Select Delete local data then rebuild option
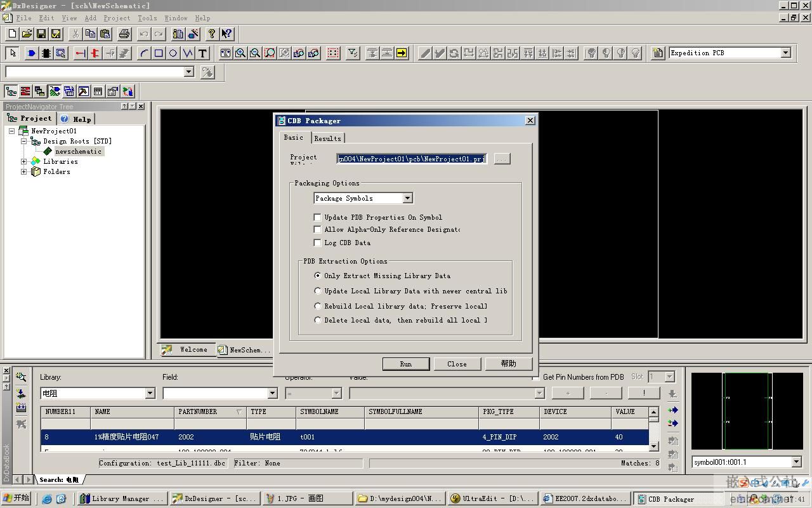The width and height of the screenshot is (812, 508). [x=318, y=320]
